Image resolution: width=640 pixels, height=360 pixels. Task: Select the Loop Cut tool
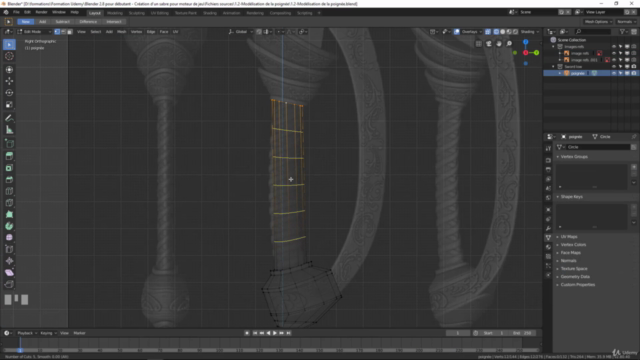tap(9, 191)
